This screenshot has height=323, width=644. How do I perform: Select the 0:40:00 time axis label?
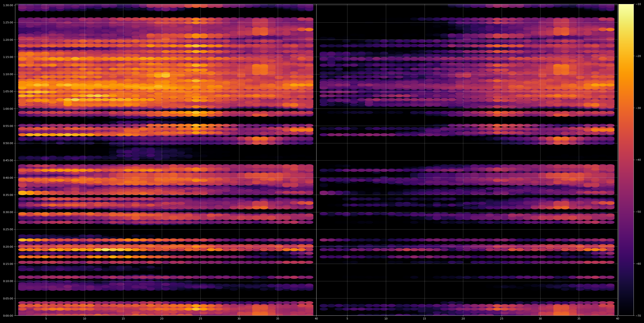pyautogui.click(x=8, y=178)
